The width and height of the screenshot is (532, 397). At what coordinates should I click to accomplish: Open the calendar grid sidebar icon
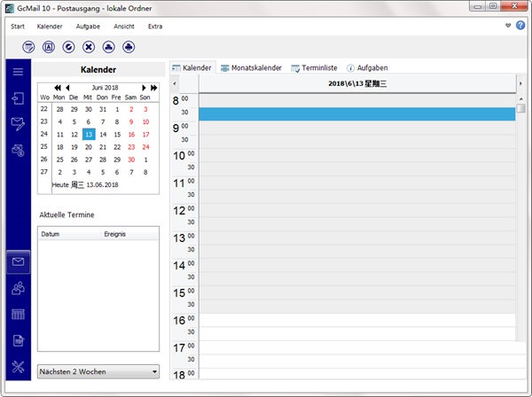coord(18,315)
